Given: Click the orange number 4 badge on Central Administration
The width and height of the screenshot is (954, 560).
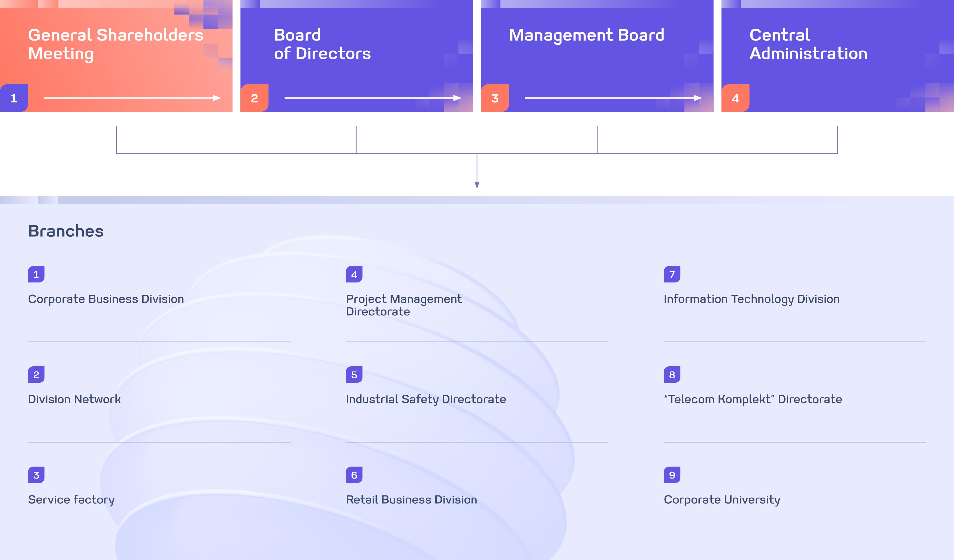Looking at the screenshot, I should click(x=735, y=98).
